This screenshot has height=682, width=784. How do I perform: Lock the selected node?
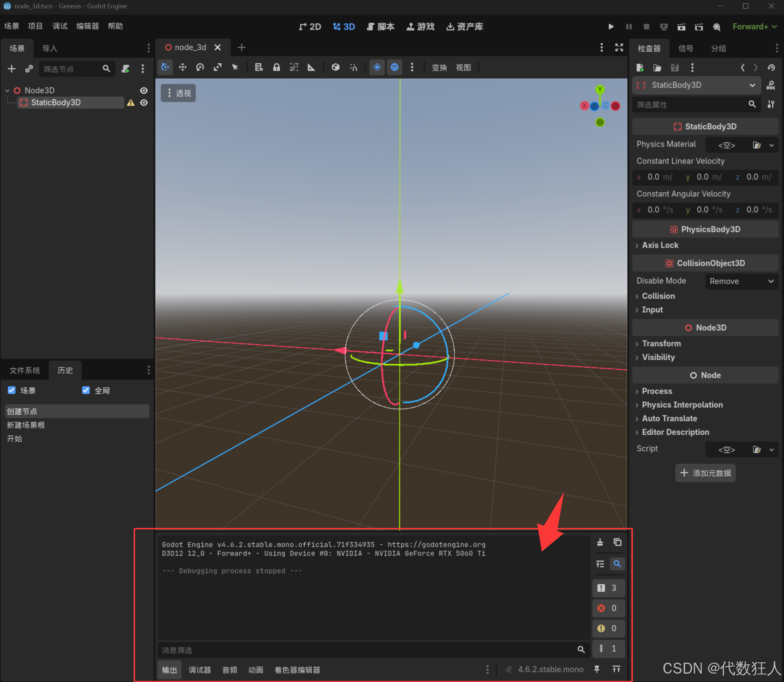(276, 67)
